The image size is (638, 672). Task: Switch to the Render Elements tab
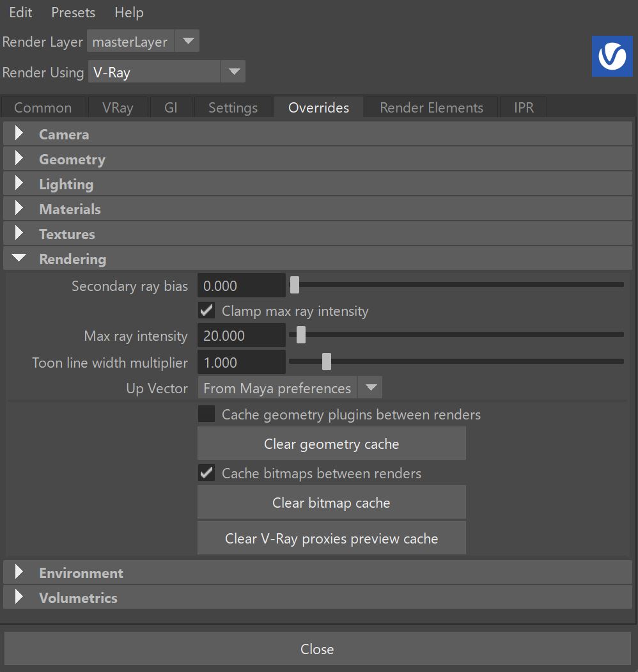click(x=432, y=107)
